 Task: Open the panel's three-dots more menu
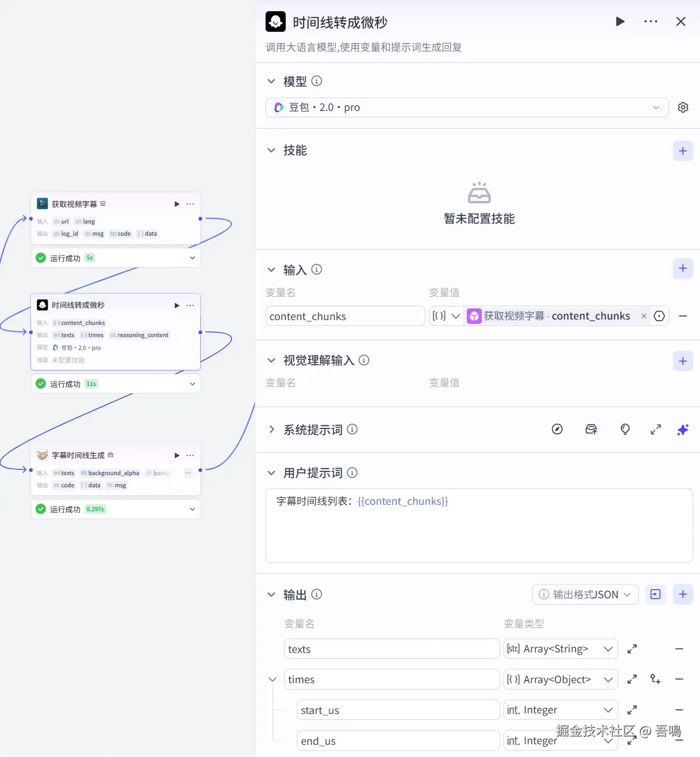point(651,22)
